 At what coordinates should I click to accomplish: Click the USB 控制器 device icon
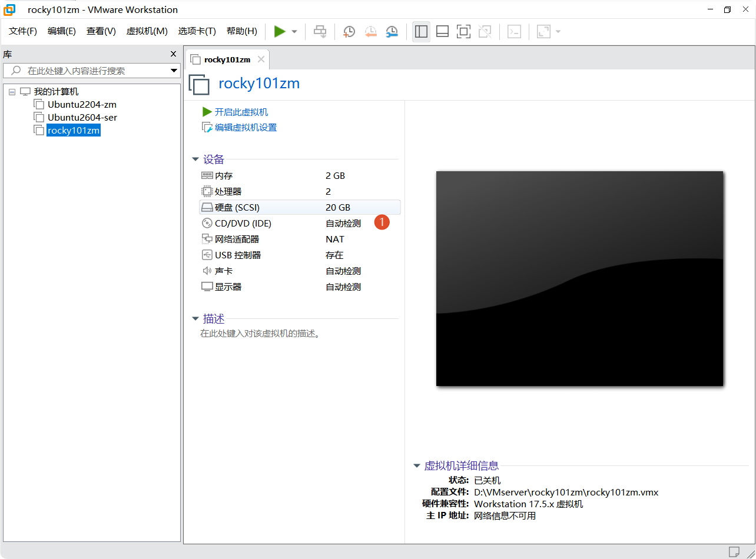point(207,255)
